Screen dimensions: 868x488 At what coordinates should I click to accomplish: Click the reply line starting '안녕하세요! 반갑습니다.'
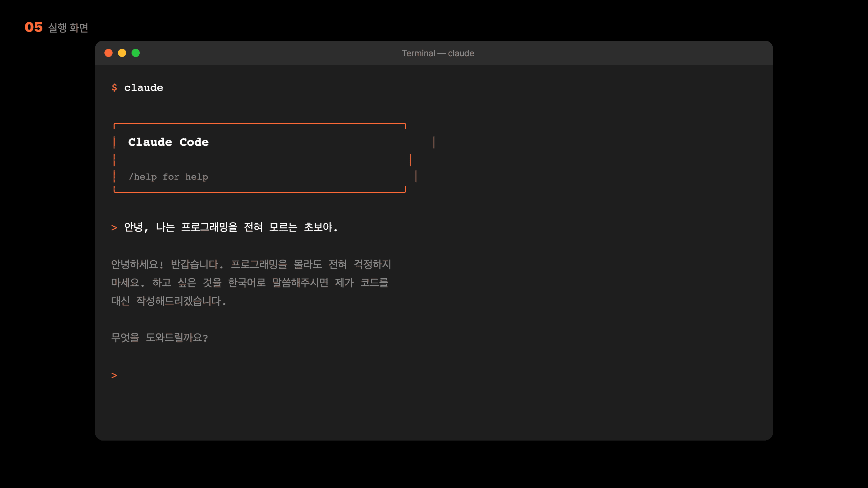coord(251,264)
